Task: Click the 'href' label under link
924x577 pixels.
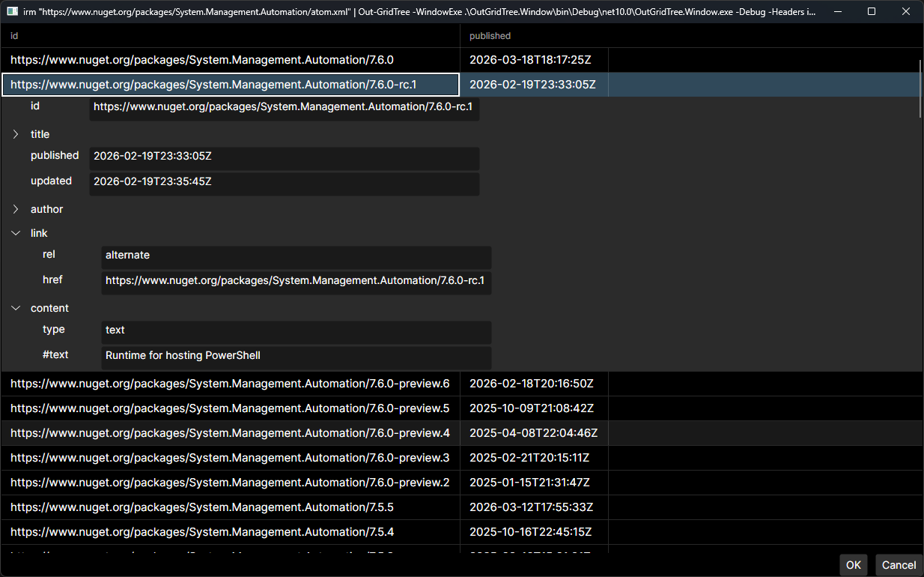Action: pos(52,280)
